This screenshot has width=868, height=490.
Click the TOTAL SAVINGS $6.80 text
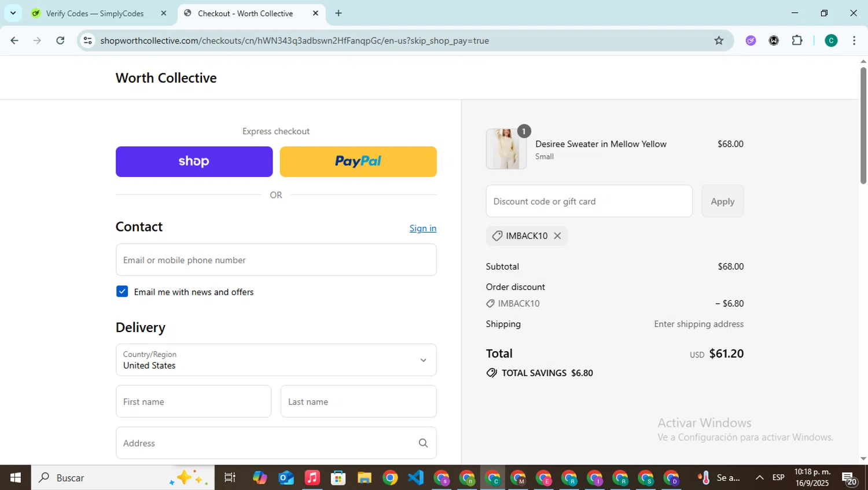pyautogui.click(x=547, y=373)
